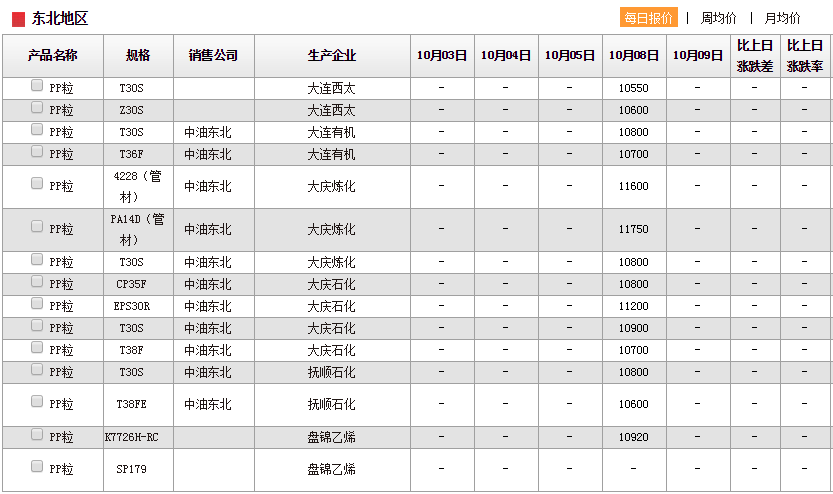Click 抚顺石化 in the T38FE row

(x=332, y=404)
